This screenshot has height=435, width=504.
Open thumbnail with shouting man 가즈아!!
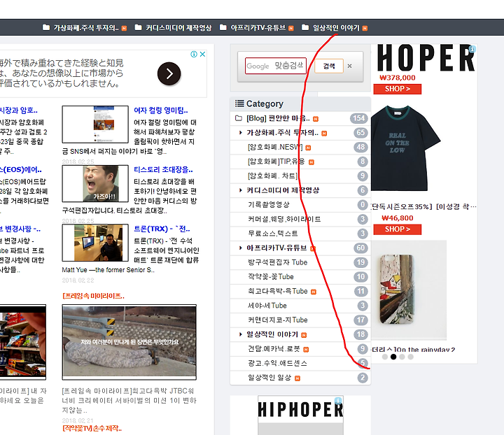[95, 184]
